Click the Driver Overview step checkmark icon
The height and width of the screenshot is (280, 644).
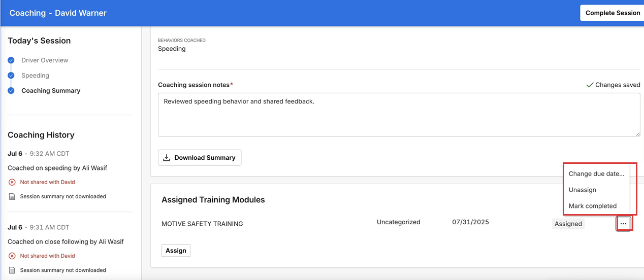[11, 60]
